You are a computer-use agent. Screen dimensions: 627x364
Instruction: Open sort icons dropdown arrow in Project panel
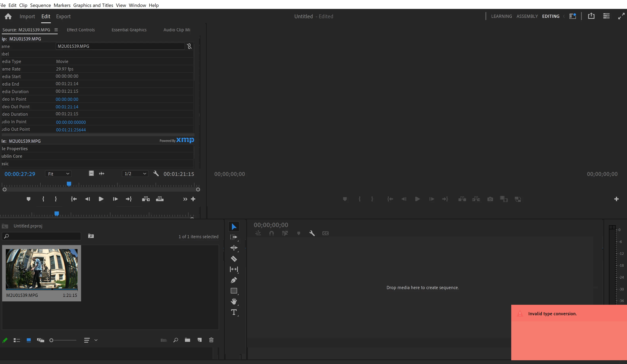[x=96, y=340]
